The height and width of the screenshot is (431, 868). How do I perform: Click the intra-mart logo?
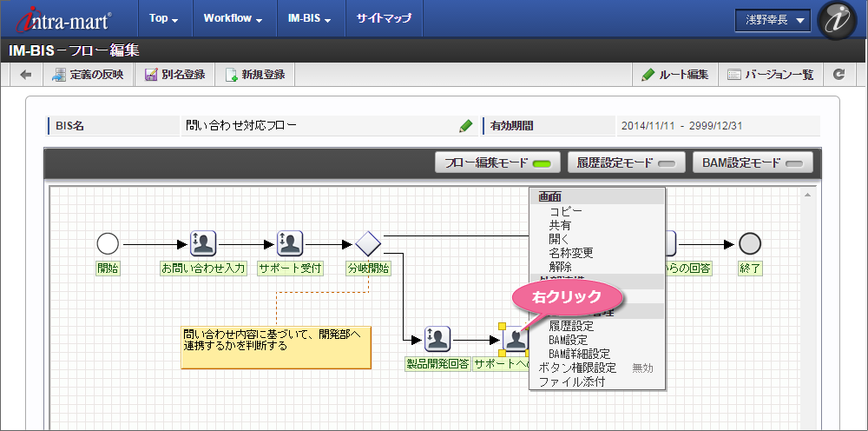(64, 19)
